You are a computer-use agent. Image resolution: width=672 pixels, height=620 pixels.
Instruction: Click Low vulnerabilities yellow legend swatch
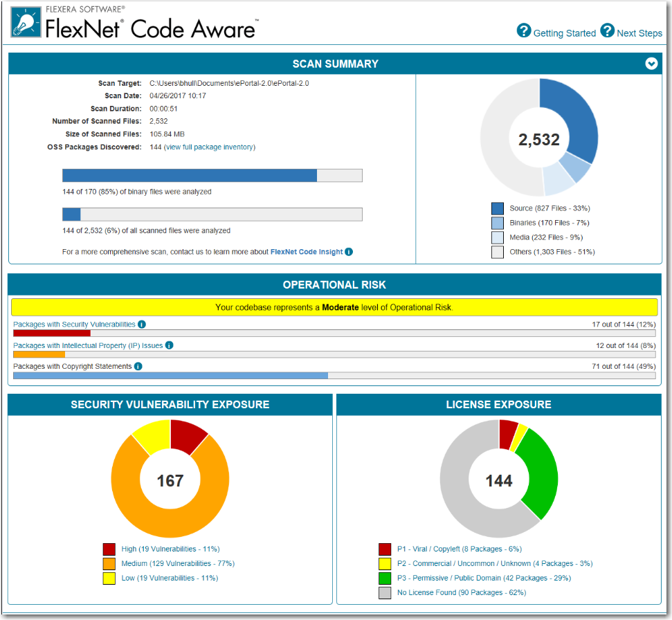click(x=109, y=578)
